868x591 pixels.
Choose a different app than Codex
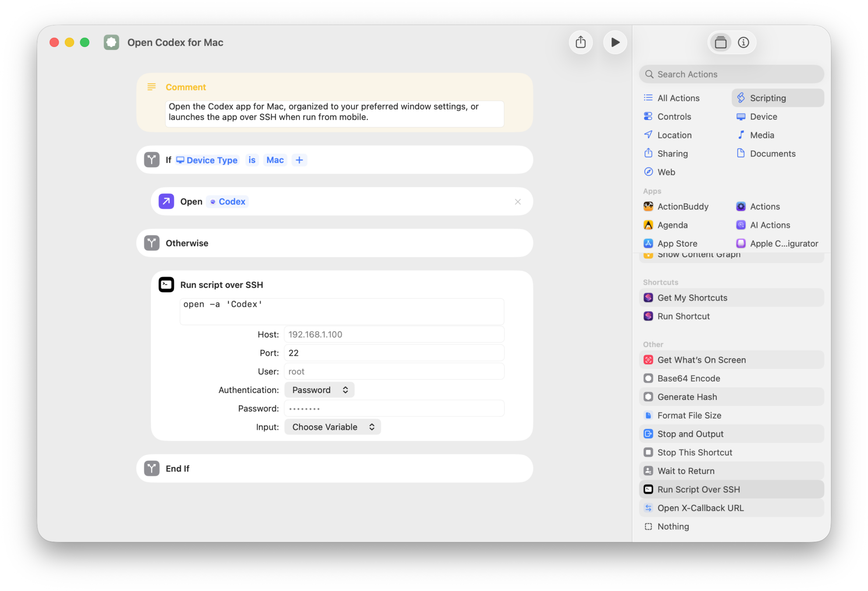coord(227,202)
